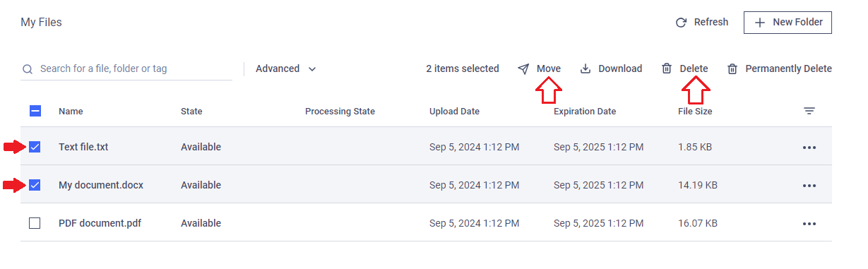Image resolution: width=868 pixels, height=269 pixels.
Task: Click the plus icon in New Folder
Action: click(x=760, y=23)
